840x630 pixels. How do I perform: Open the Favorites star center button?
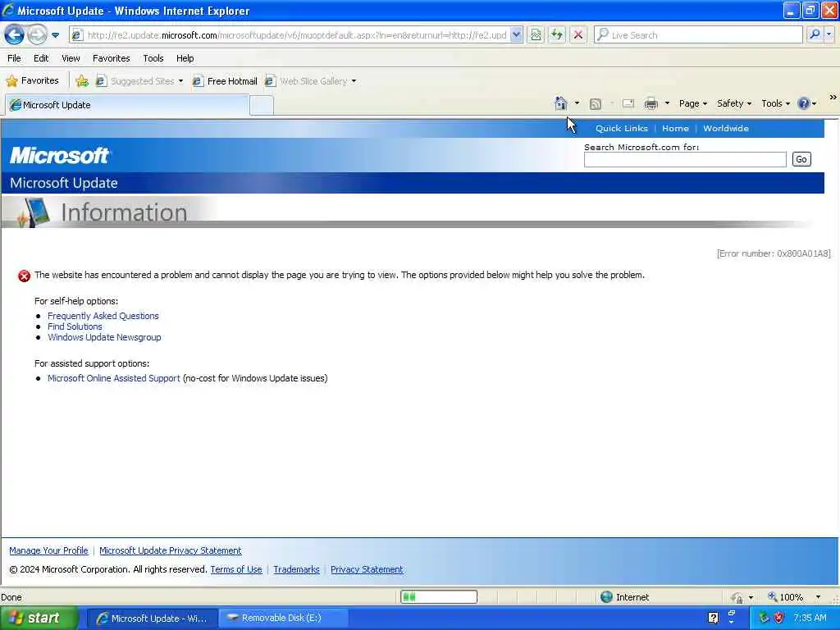(33, 81)
